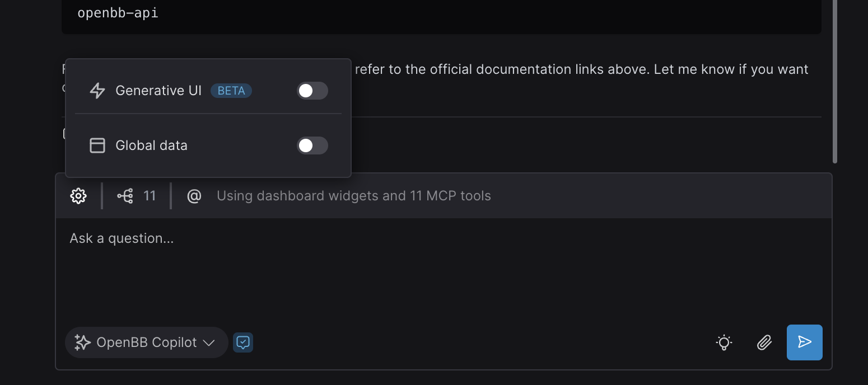Turn on the Global data switch
The image size is (868, 385).
coord(312,145)
